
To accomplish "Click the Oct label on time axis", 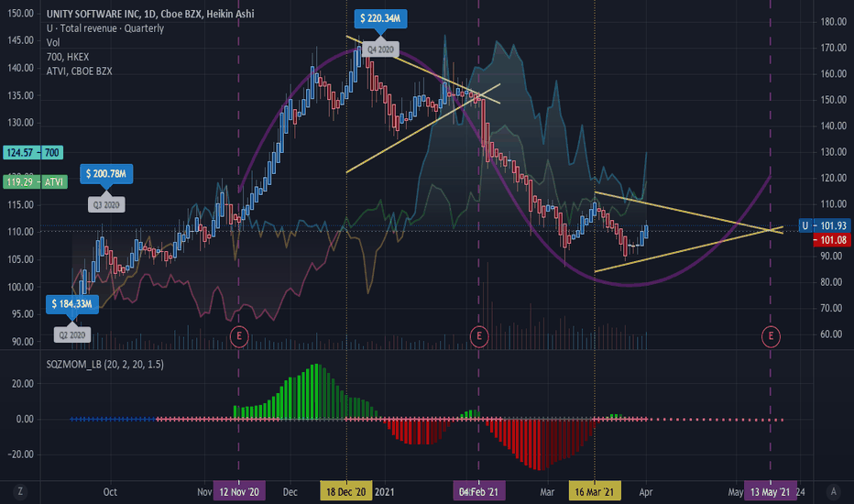I will (110, 492).
